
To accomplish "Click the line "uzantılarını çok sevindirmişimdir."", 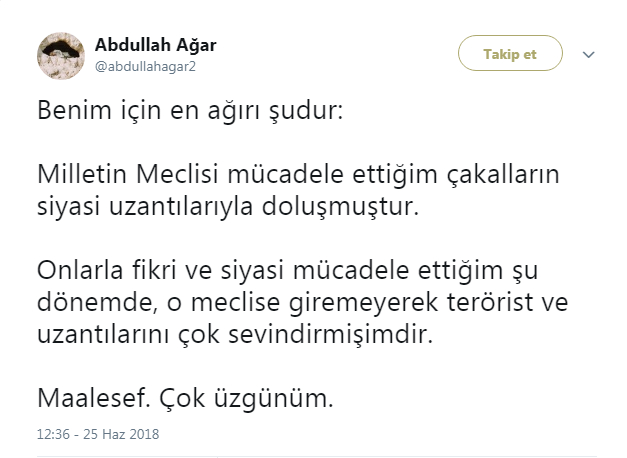I will click(235, 335).
